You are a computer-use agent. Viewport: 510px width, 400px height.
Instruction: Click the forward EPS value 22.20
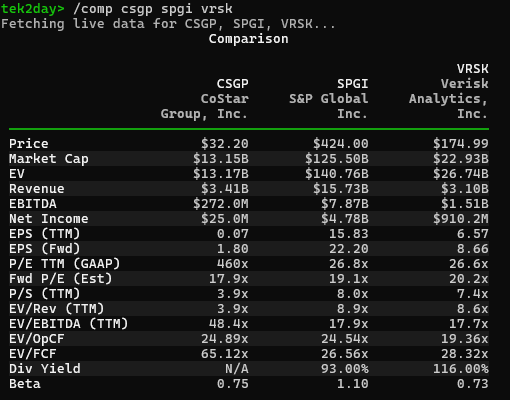coord(348,249)
